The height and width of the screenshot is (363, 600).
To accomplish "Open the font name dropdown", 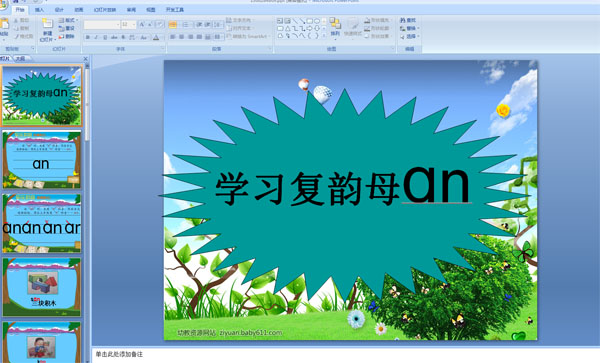I will tap(118, 25).
